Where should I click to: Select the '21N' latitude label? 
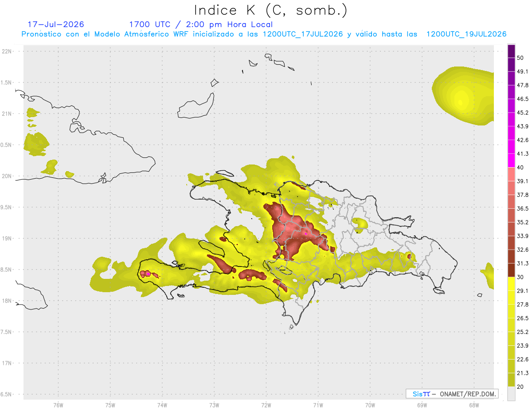click(x=8, y=114)
